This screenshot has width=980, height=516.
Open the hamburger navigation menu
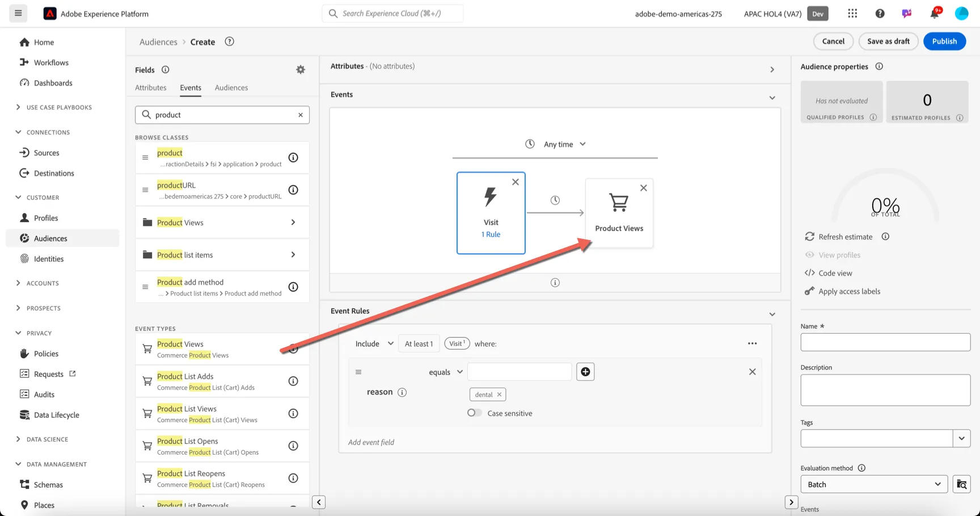coord(18,13)
